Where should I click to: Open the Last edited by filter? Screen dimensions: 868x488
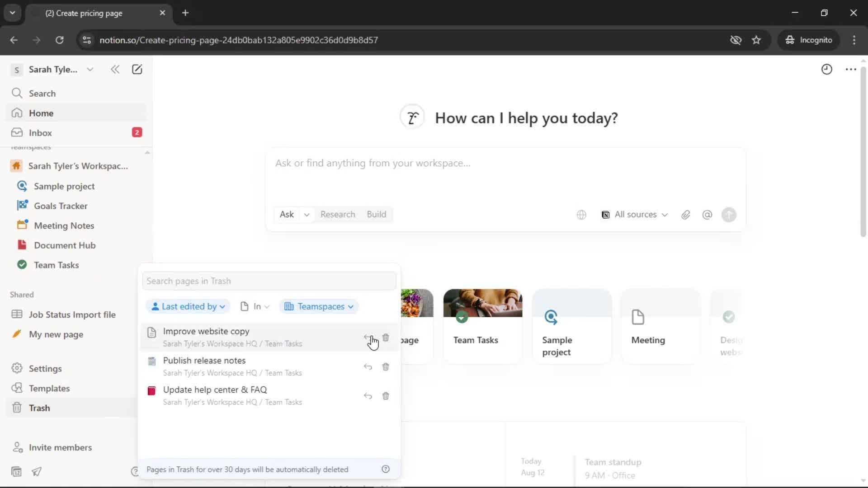(x=188, y=306)
